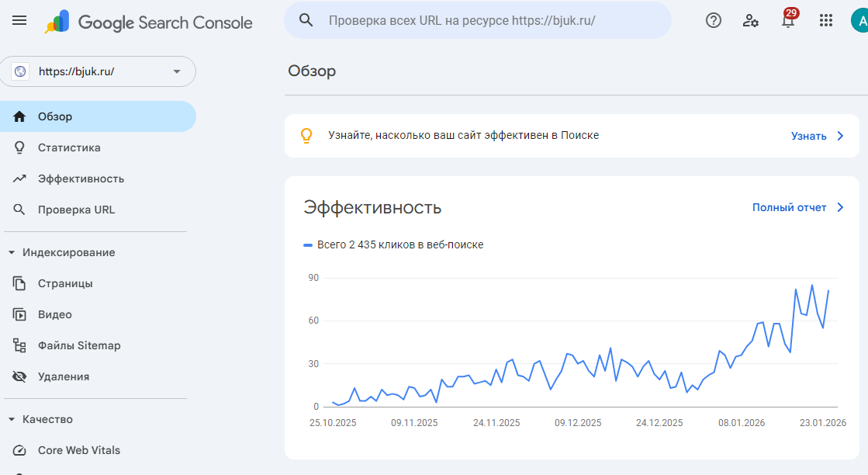Open notifications bell with 29 badge
The height and width of the screenshot is (475, 868).
coord(788,21)
